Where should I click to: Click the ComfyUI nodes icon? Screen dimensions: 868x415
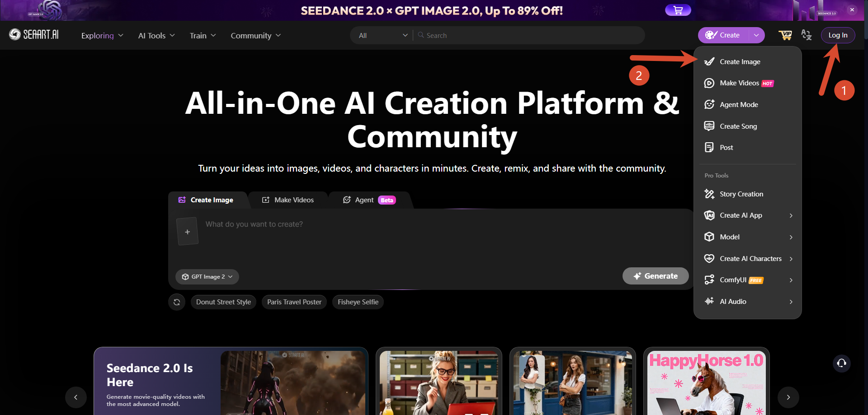click(709, 280)
